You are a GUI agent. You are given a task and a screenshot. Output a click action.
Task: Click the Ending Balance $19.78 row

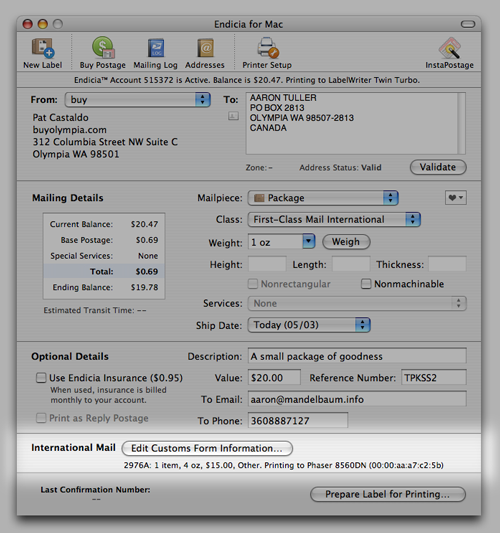[104, 287]
